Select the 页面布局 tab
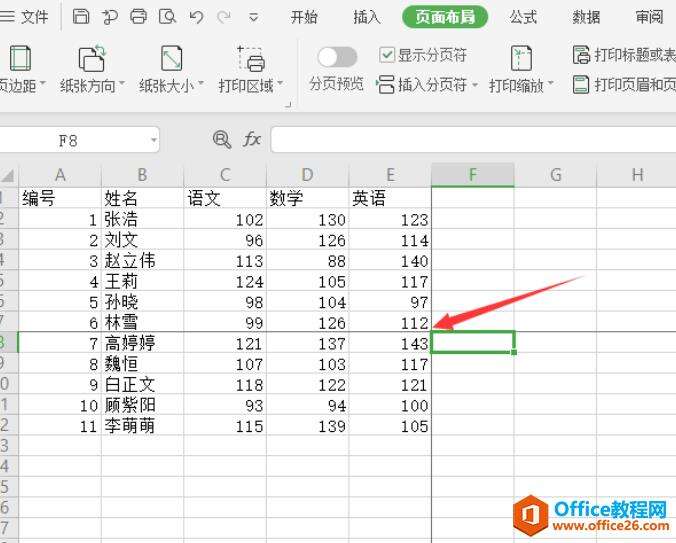Viewport: 676px width, 543px height. coord(445,17)
